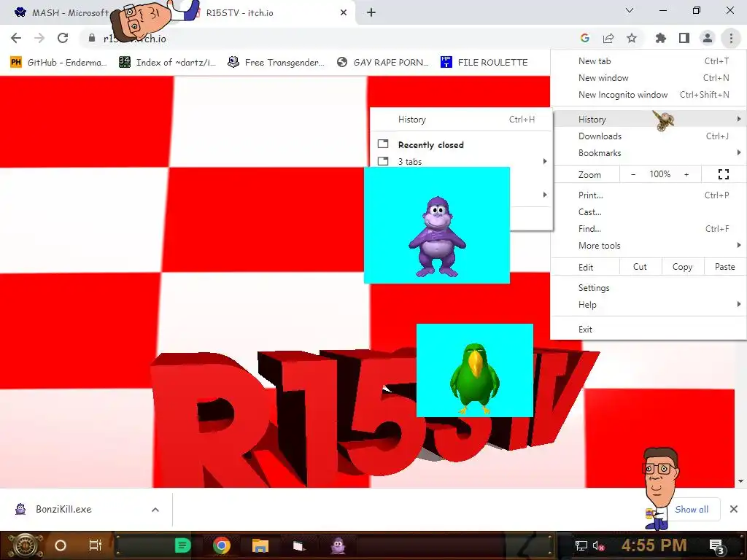The image size is (747, 560).
Task: Close the R15STV itch.io tab
Action: [x=344, y=13]
